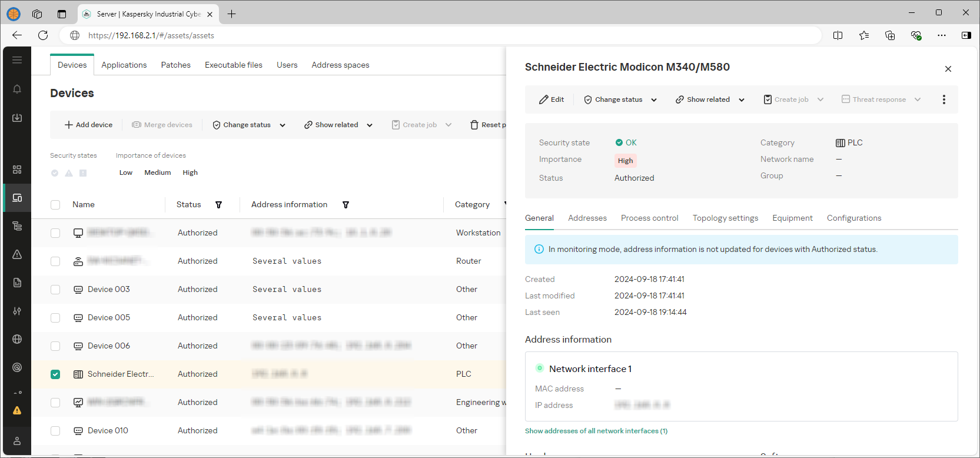Click the user account icon in sidebar
980x458 pixels.
(17, 441)
